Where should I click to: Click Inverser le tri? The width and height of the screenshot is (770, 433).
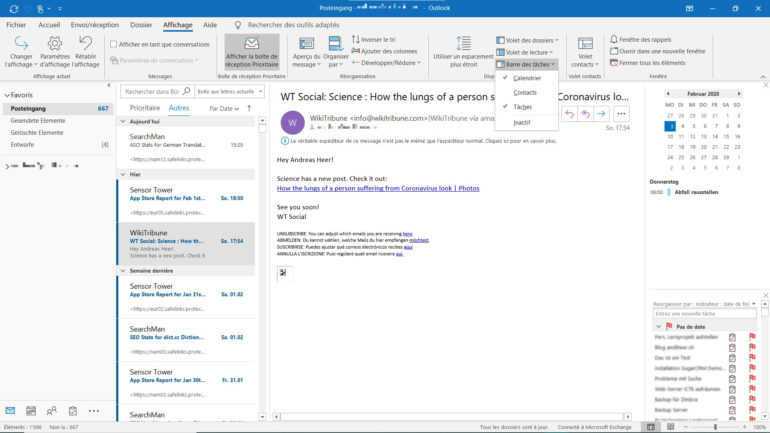(x=374, y=39)
